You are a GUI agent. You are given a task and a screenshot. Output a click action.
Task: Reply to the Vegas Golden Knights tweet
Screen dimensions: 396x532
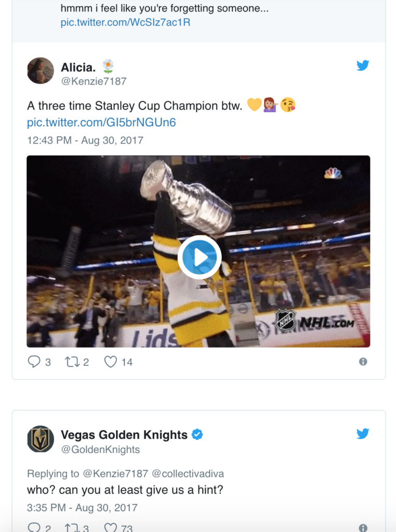[34, 527]
